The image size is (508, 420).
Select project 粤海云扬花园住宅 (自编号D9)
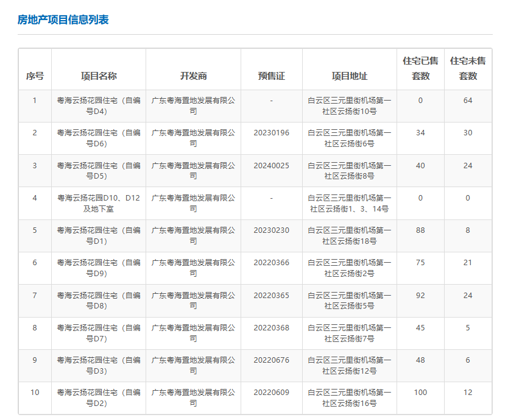click(x=99, y=268)
